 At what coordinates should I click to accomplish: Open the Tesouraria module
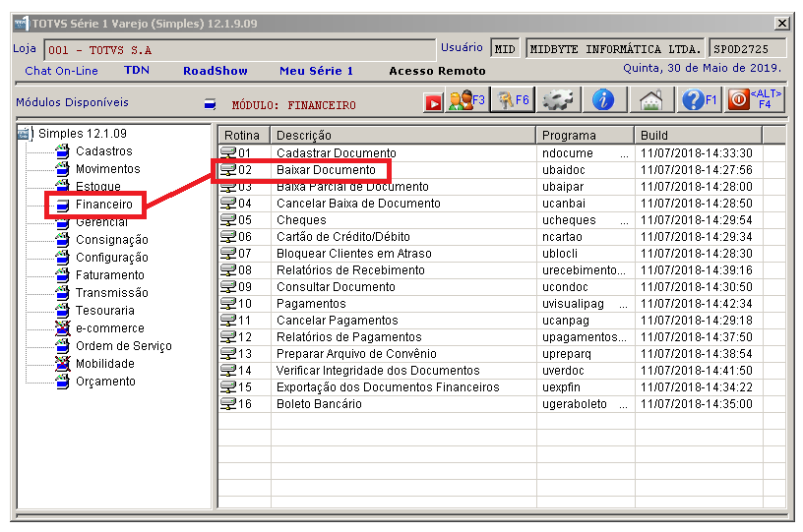[105, 311]
